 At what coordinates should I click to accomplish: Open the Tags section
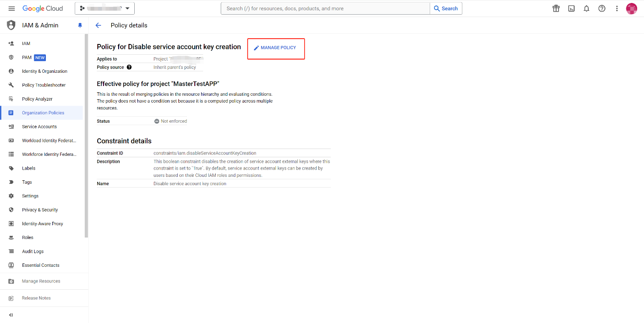27,182
